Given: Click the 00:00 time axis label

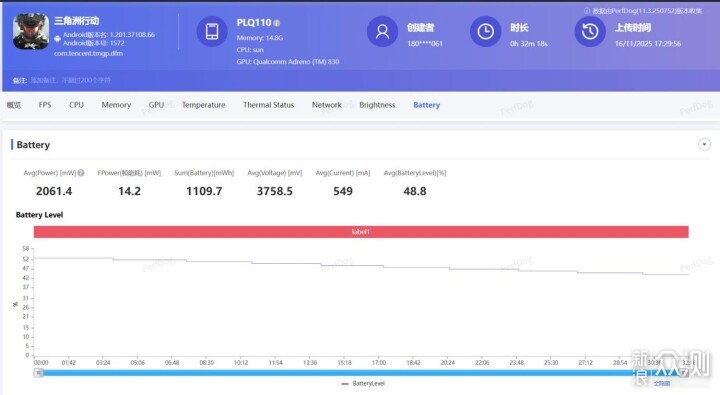Looking at the screenshot, I should click(41, 362).
